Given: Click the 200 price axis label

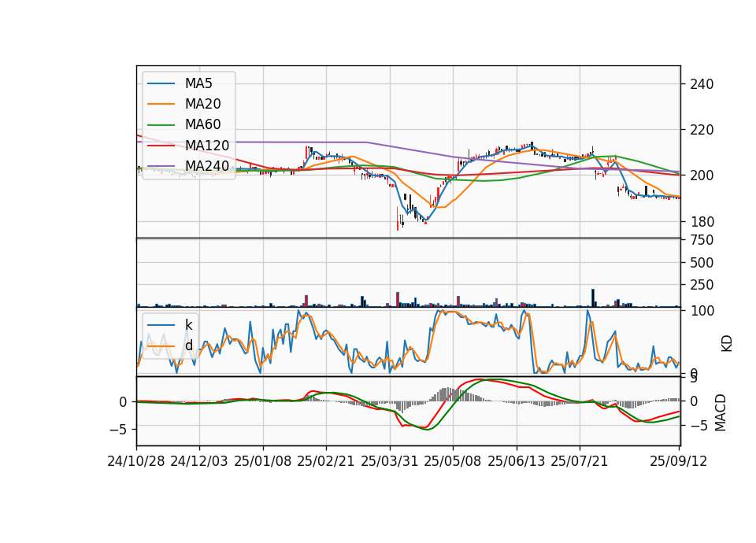Looking at the screenshot, I should 702,175.
